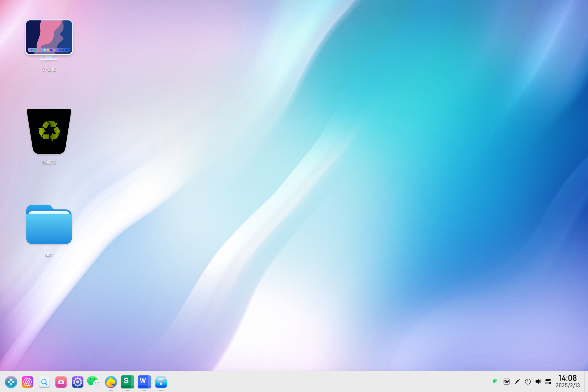Launch the pink camera screenshot app

(x=61, y=382)
